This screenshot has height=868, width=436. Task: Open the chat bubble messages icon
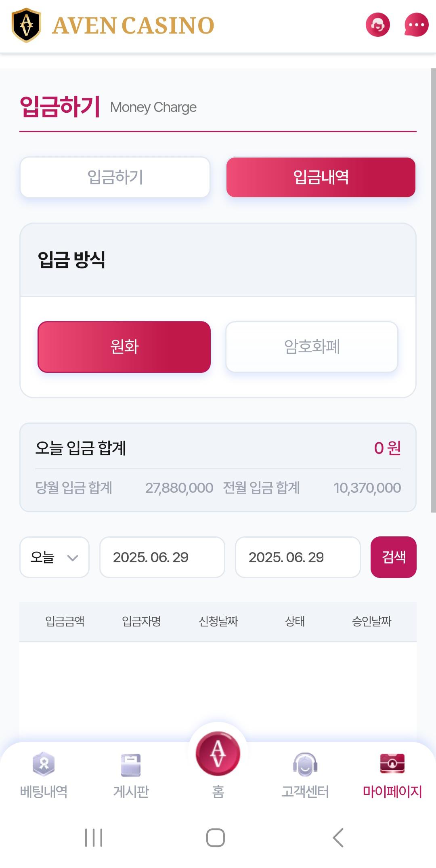[416, 25]
